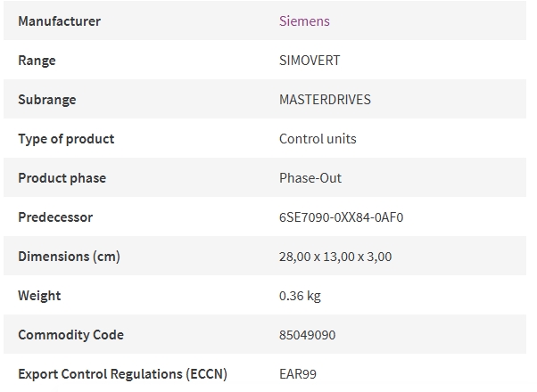The height and width of the screenshot is (392, 537).
Task: Select the SIMOVERT range value
Action: (310, 61)
